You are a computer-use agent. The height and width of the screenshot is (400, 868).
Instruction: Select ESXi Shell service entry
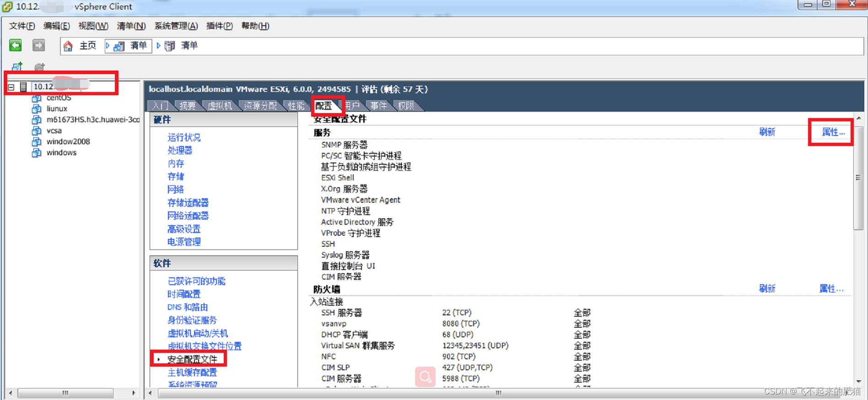tap(338, 178)
